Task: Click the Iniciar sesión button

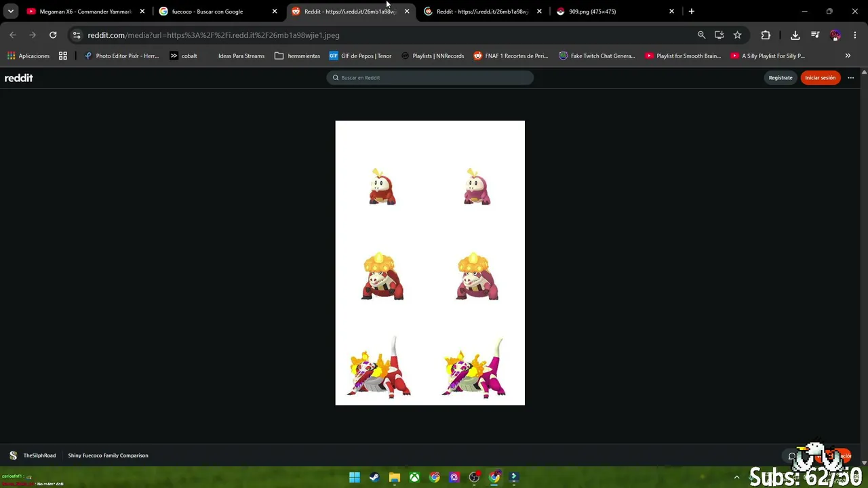Action: (x=820, y=78)
